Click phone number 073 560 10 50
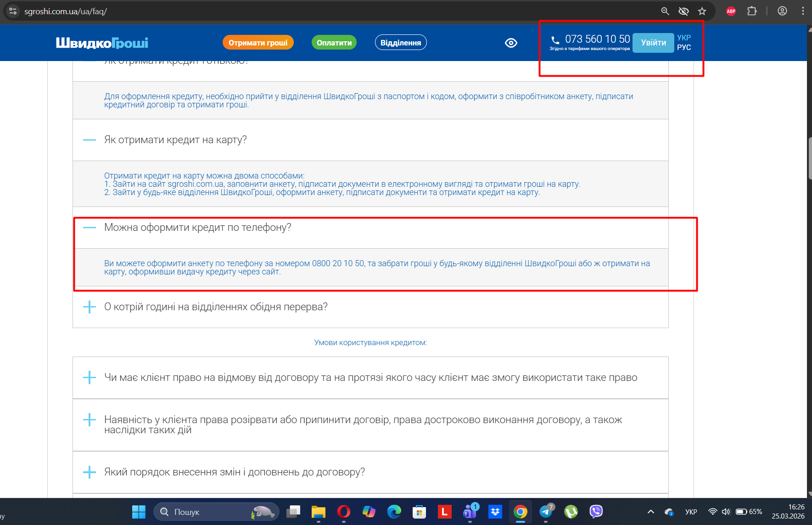 [x=598, y=39]
